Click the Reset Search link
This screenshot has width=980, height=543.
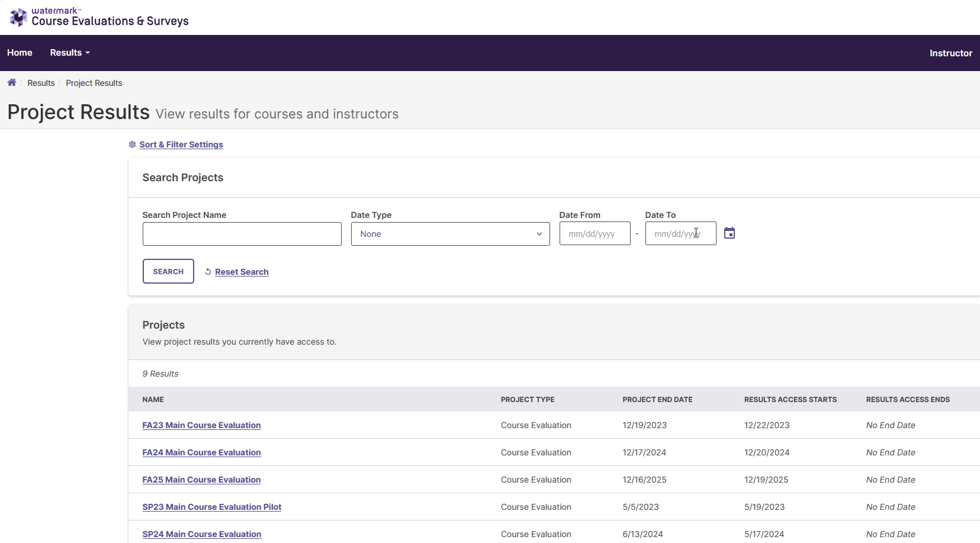click(x=242, y=272)
